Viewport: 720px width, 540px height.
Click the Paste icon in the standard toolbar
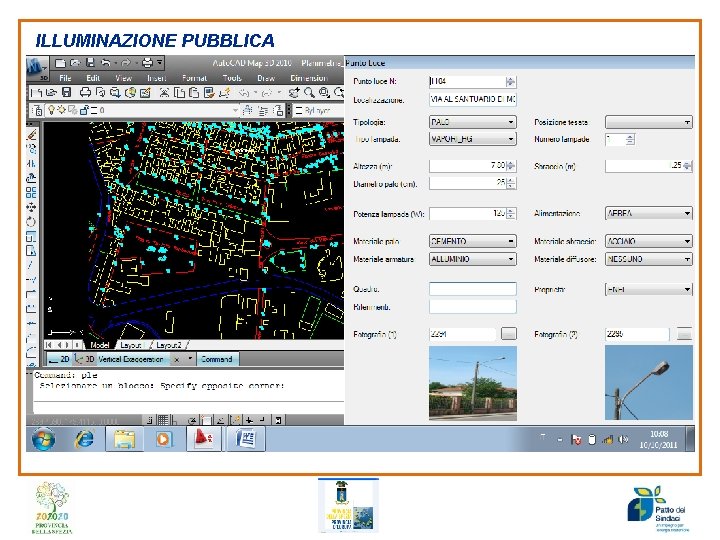click(x=194, y=93)
